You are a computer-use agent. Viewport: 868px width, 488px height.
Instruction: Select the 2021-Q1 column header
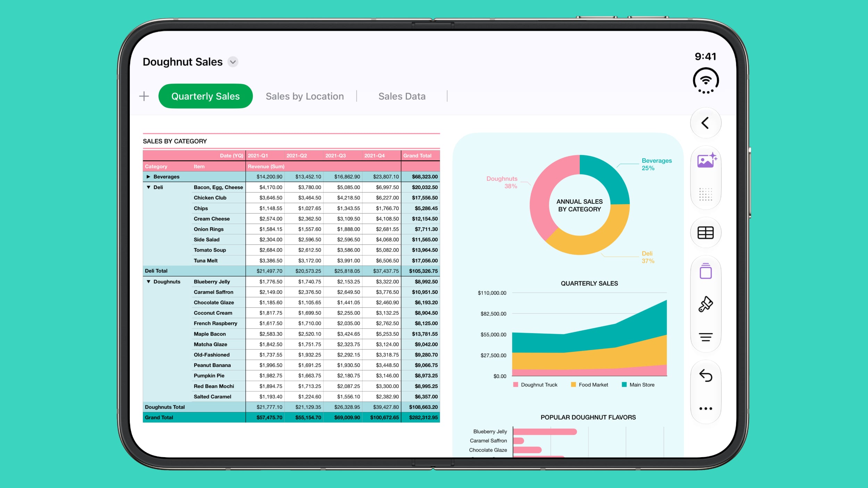[x=265, y=155]
